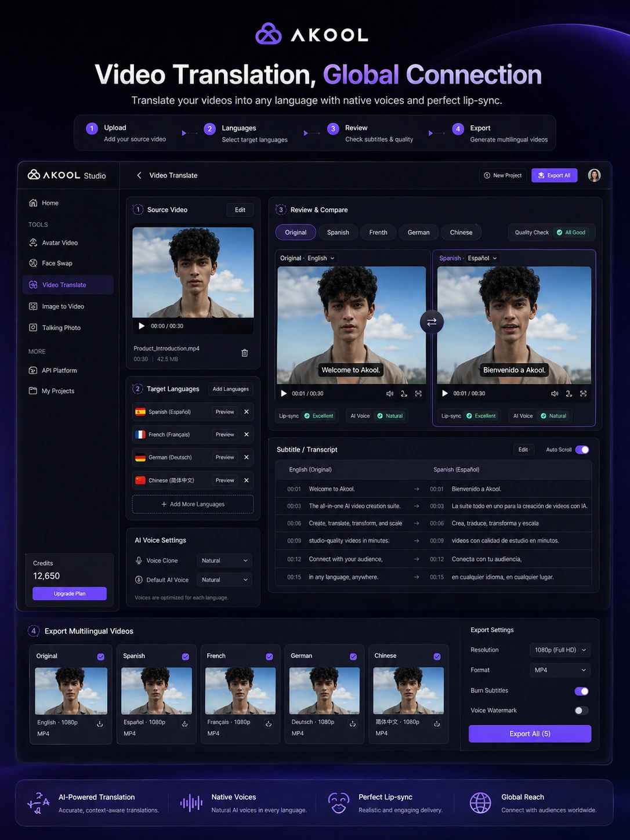The image size is (630, 840).
Task: Uncheck the Spanish export card checkbox
Action: tap(186, 657)
